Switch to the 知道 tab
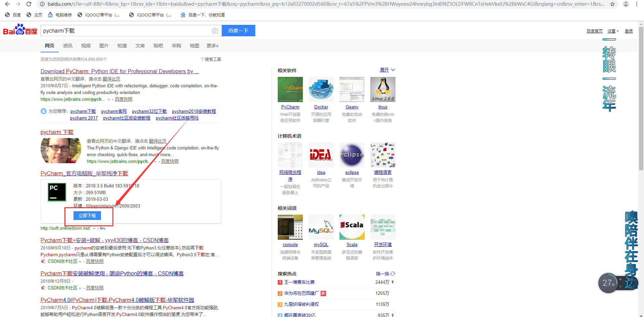The height and width of the screenshot is (317, 644). [122, 46]
